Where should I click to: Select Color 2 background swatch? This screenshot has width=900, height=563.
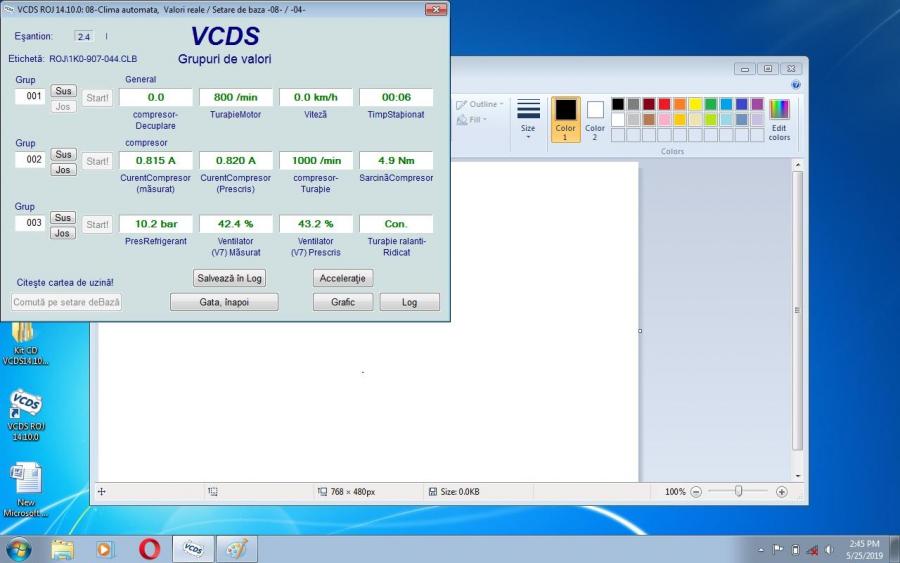595,118
